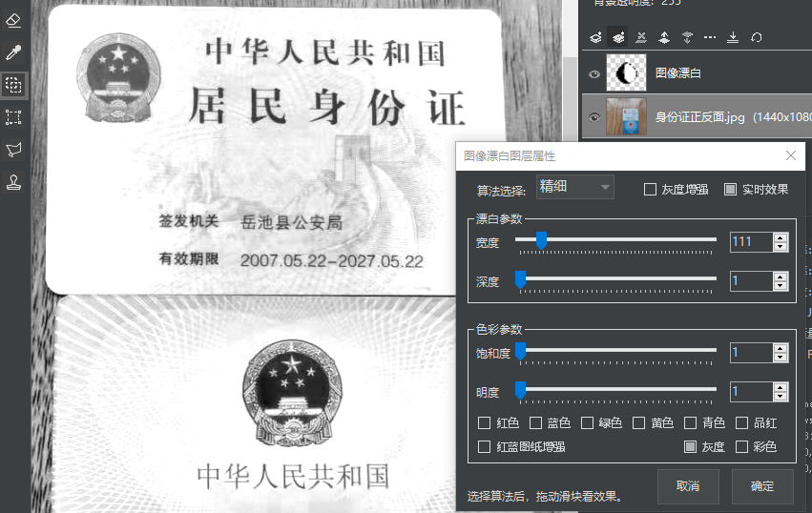The image size is (812, 513).
Task: Decrease 宽度 value with down arrow
Action: click(781, 246)
